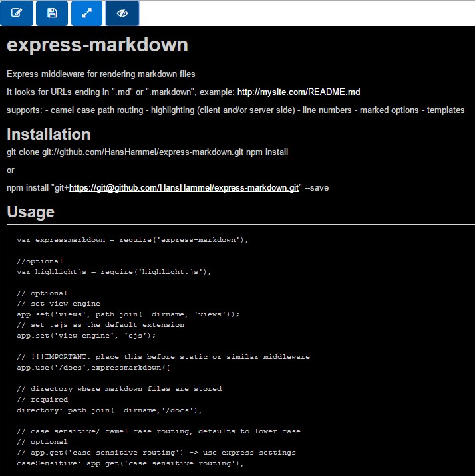
Task: Click the '// required' comment line
Action: click(x=42, y=400)
